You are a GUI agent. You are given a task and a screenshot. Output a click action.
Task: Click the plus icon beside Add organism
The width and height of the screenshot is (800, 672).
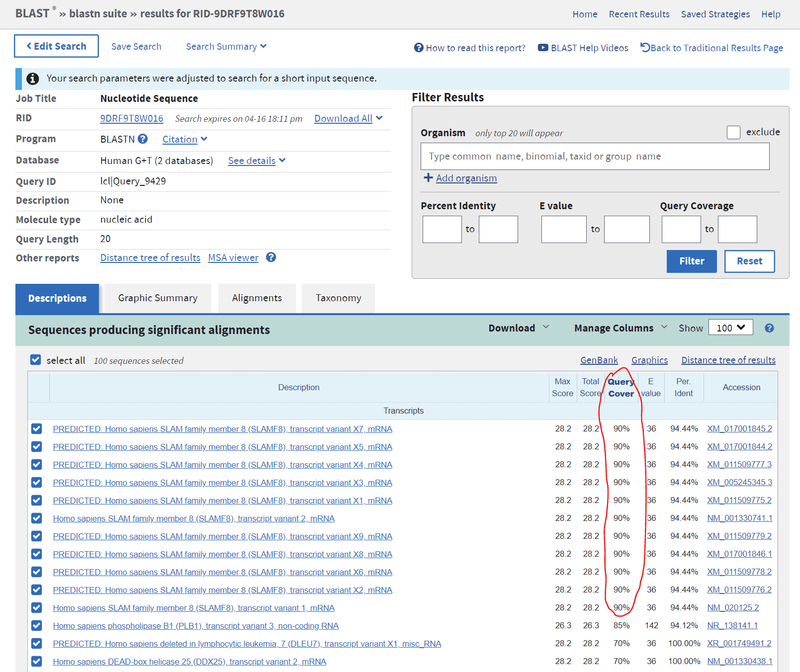pos(428,178)
